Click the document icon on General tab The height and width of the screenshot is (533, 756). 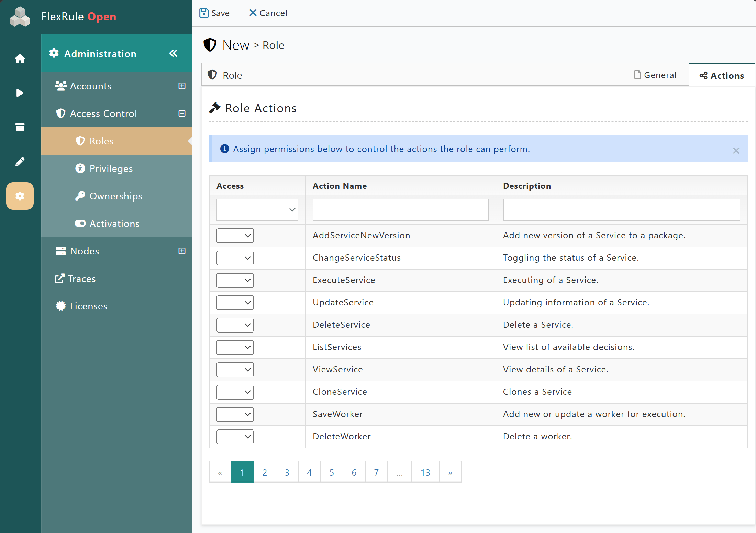tap(637, 75)
